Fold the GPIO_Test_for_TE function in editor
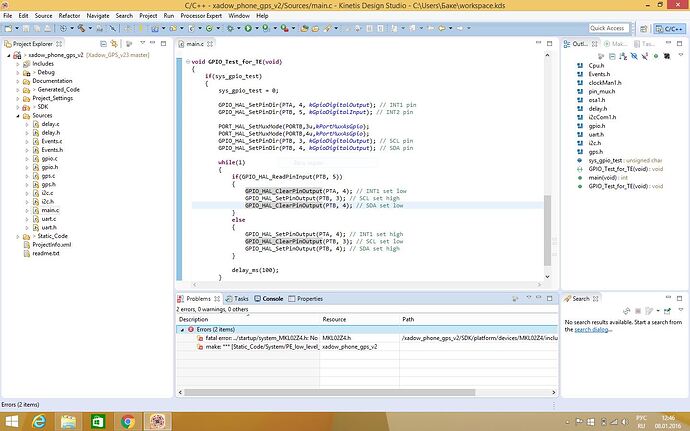 [x=188, y=62]
